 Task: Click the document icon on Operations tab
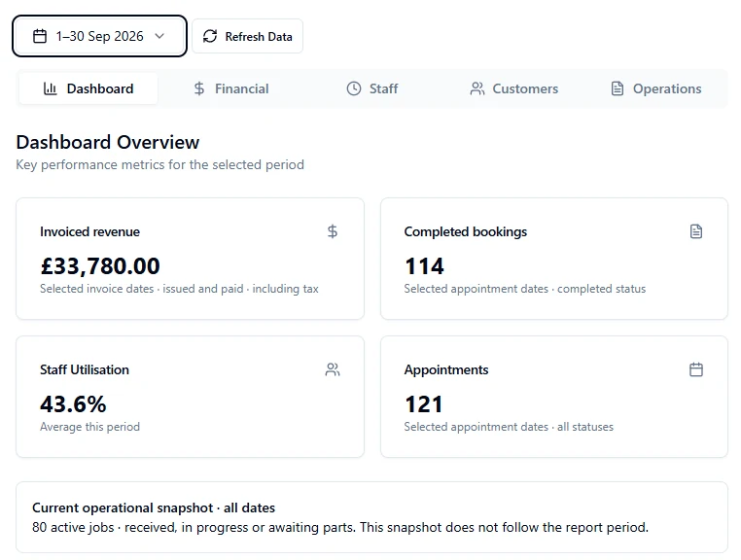tap(617, 88)
